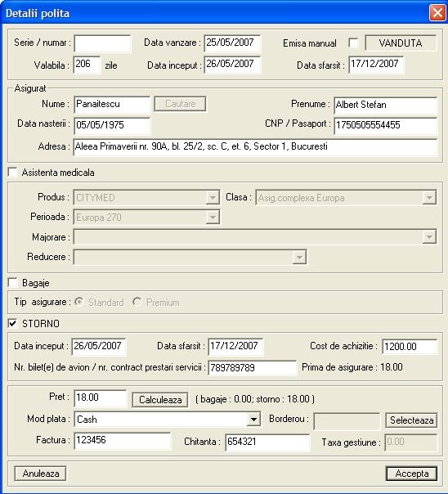Select the Premium insurance radio button
The image size is (448, 494).
point(137,302)
